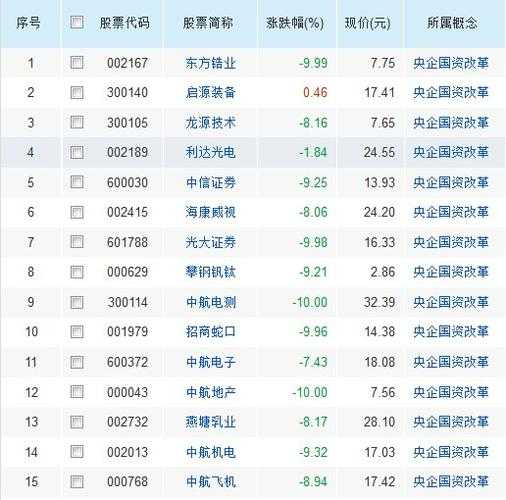Screen dimensions: 506x500
Task: Open 中航飞机 stock link
Action: click(211, 481)
